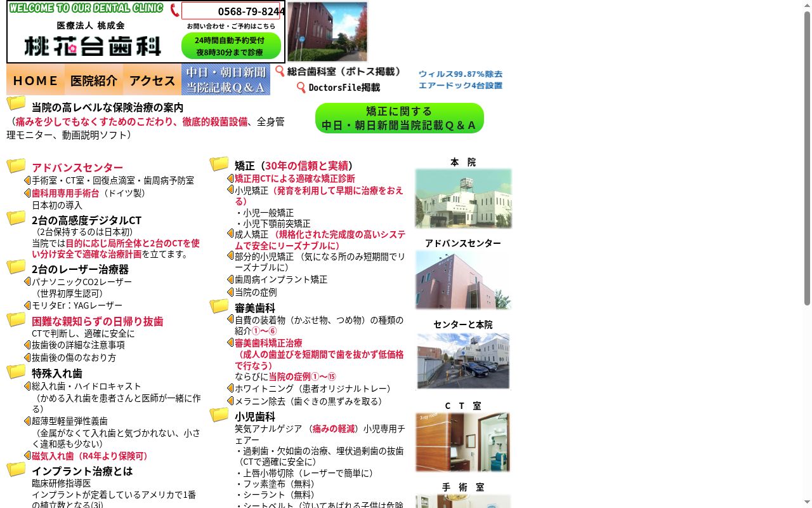Click the 0568-79-8244 phone number box
The image size is (812, 508).
231,11
